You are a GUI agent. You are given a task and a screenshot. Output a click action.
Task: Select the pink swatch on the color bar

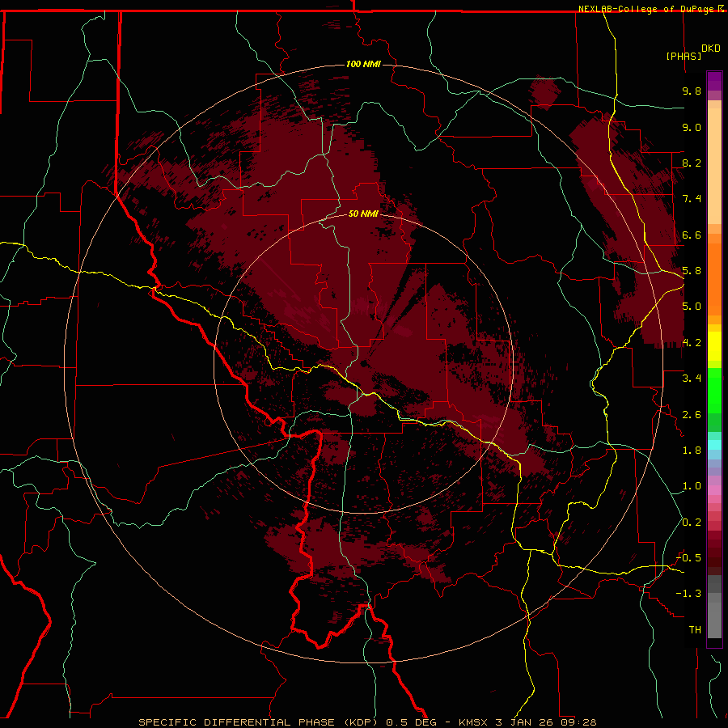pos(714,490)
